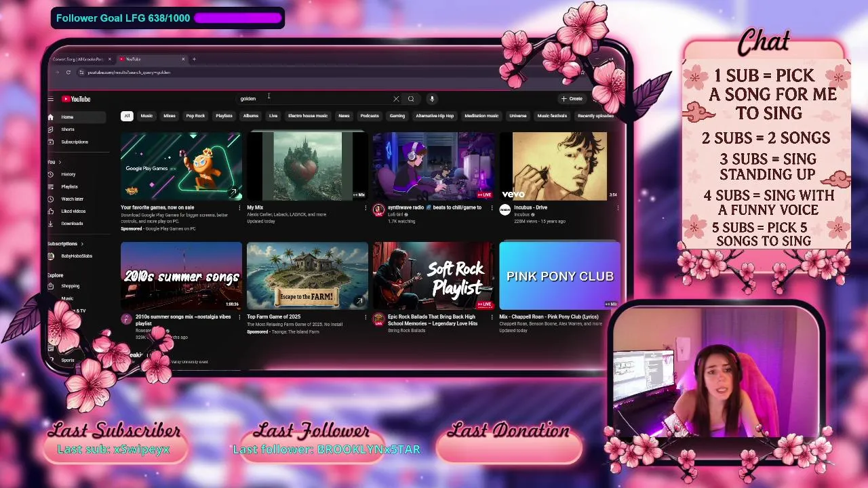Select the Live filter chip
This screenshot has width=868, height=488.
point(273,116)
